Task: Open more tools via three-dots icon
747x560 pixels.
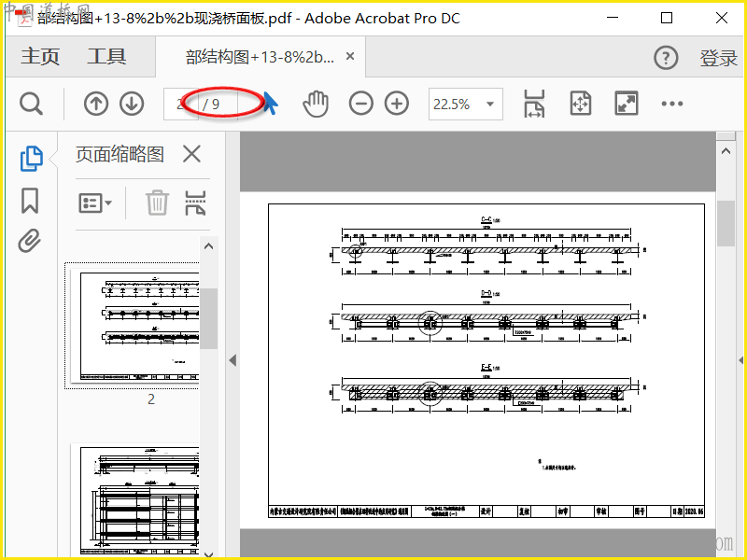Action: pos(672,104)
